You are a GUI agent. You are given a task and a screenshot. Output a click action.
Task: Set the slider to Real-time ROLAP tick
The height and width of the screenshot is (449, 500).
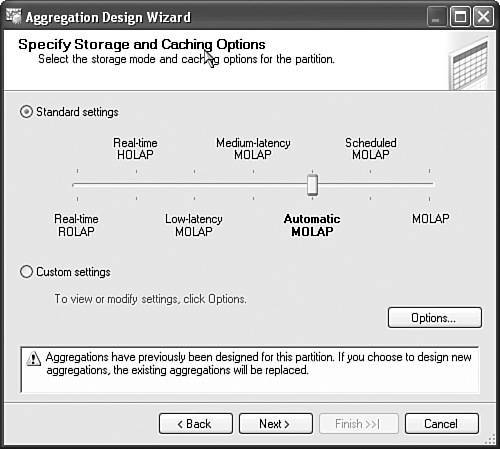click(x=77, y=184)
